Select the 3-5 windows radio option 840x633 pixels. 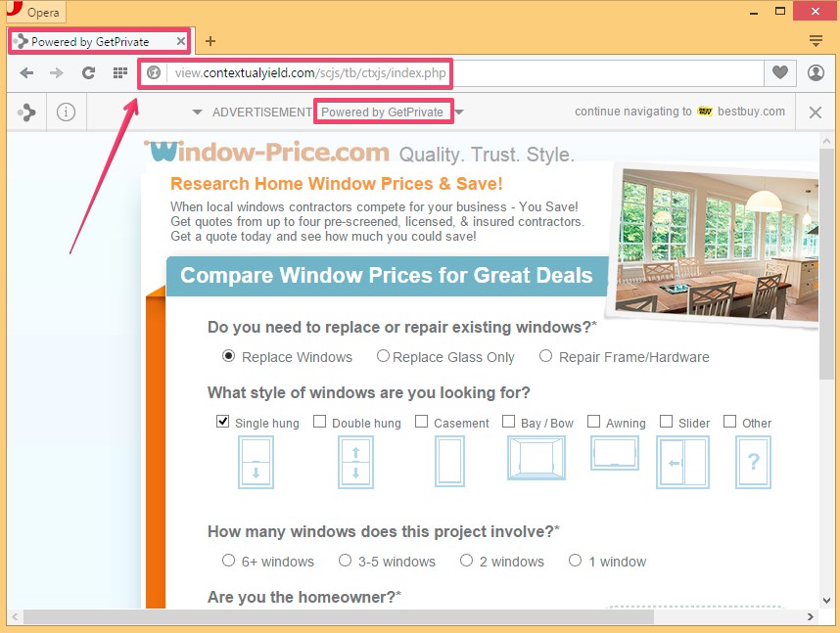pos(345,561)
